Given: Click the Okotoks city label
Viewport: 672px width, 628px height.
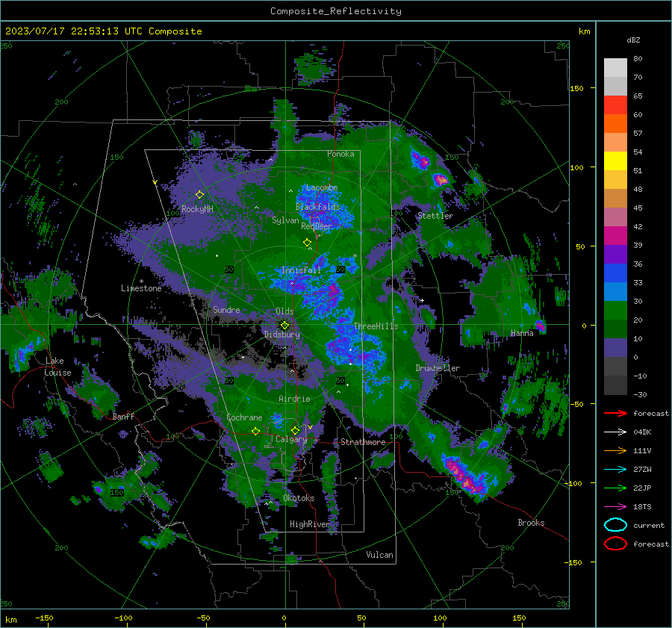Looking at the screenshot, I should click(299, 498).
